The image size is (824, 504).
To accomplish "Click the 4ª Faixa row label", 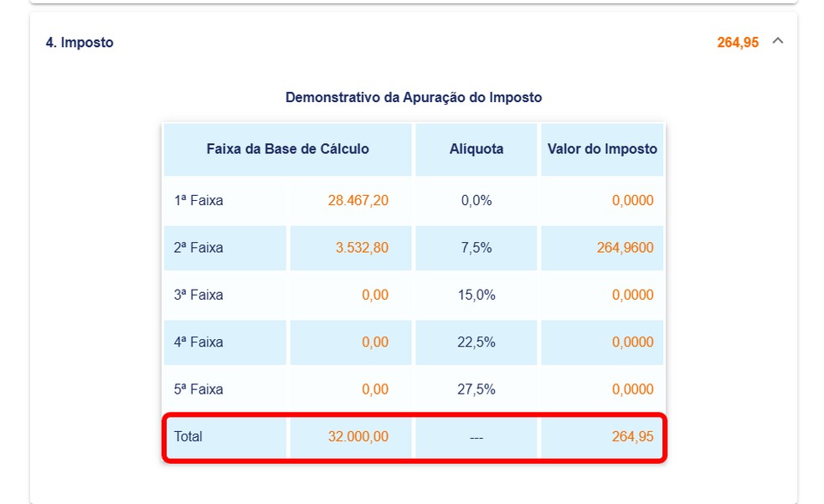I will click(x=198, y=342).
